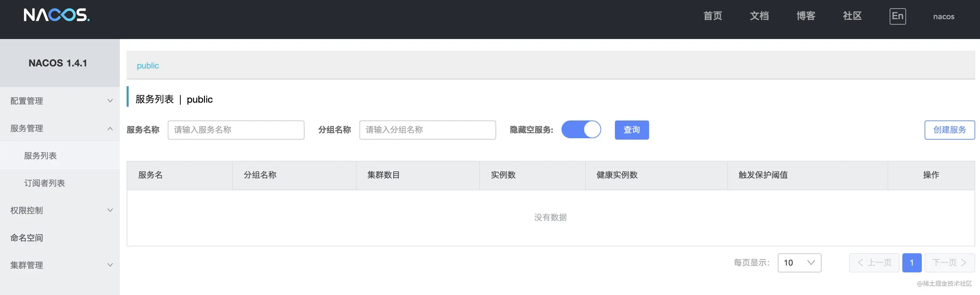This screenshot has width=980, height=295.
Task: Click the 健康实例数 column header
Action: pyautogui.click(x=656, y=175)
